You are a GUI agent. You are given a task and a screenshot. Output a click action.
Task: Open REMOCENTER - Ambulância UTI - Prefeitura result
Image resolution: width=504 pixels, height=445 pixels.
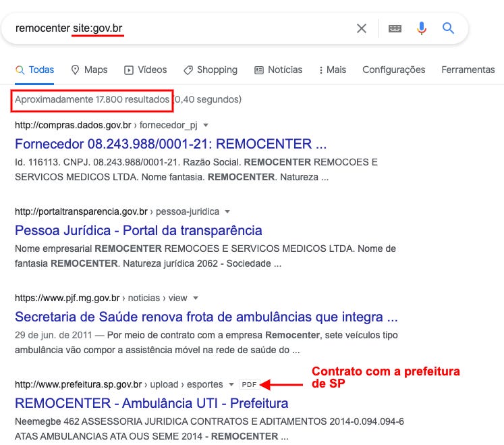[151, 403]
